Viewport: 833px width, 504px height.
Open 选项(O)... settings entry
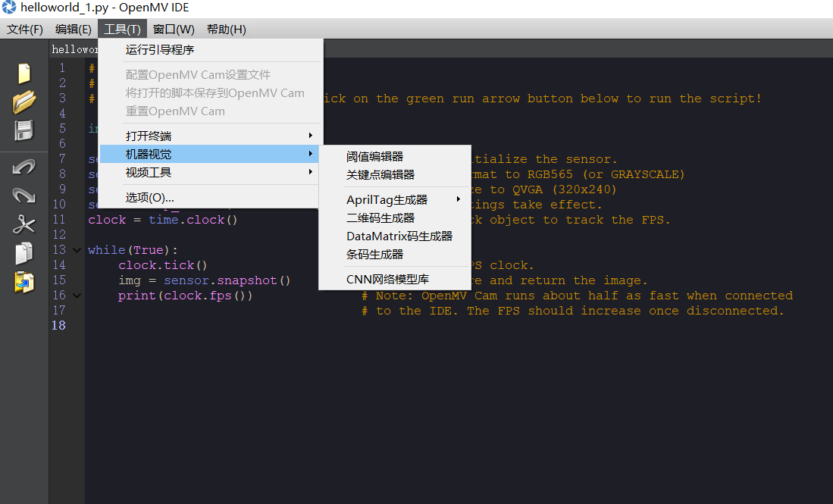coord(211,198)
